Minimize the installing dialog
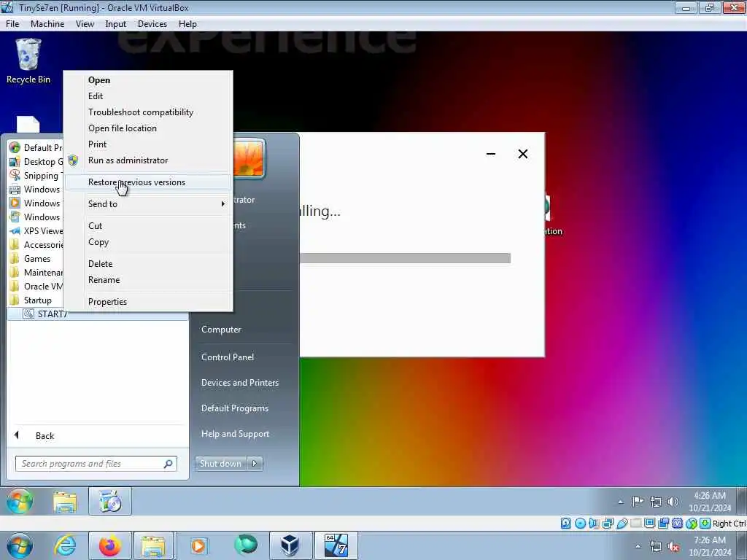This screenshot has width=747, height=560. pyautogui.click(x=491, y=154)
